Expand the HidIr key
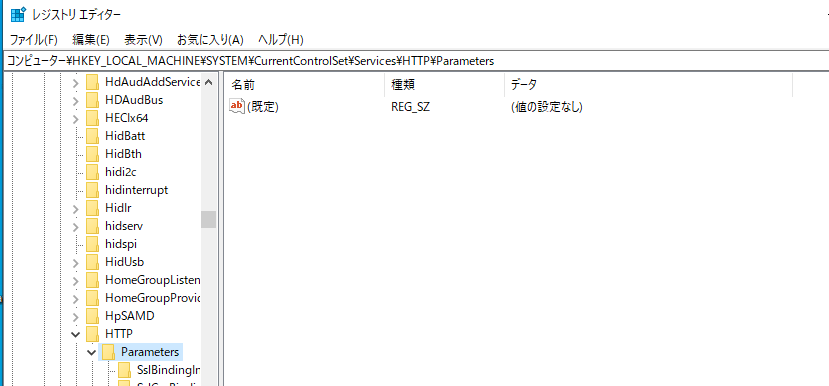The height and width of the screenshot is (386, 829). pos(76,208)
